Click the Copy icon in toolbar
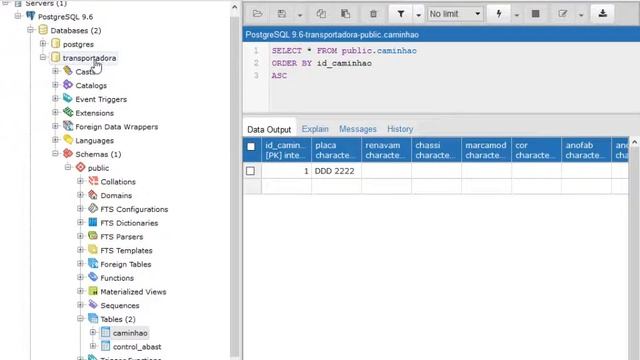This screenshot has width=640, height=360. [321, 14]
